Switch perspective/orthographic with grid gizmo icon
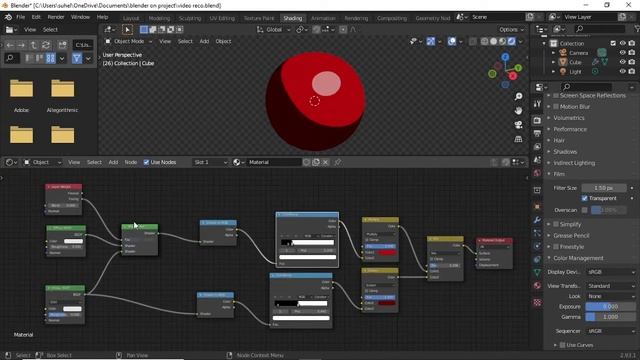 (x=518, y=139)
